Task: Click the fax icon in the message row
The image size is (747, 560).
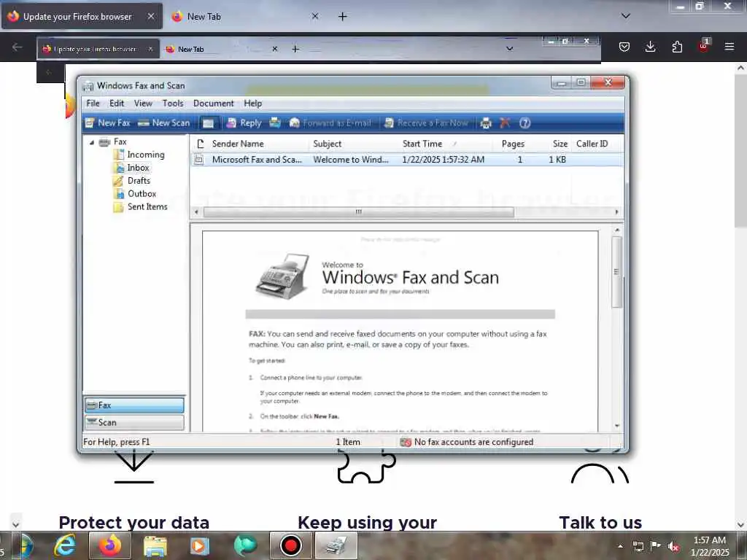Action: pos(199,160)
